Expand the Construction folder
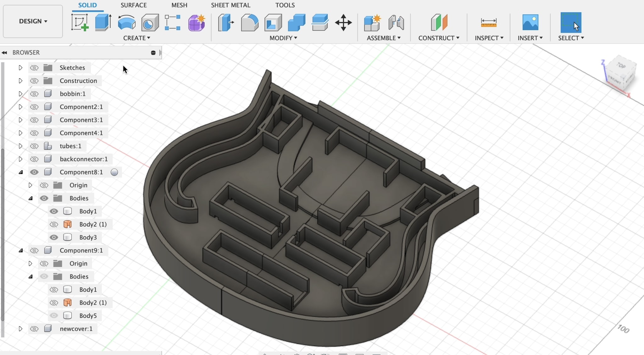Viewport: 644px width, 355px height. (x=20, y=81)
